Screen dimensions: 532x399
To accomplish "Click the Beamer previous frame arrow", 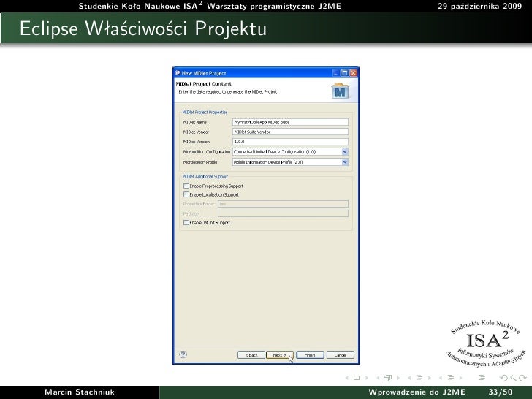I will (x=378, y=378).
